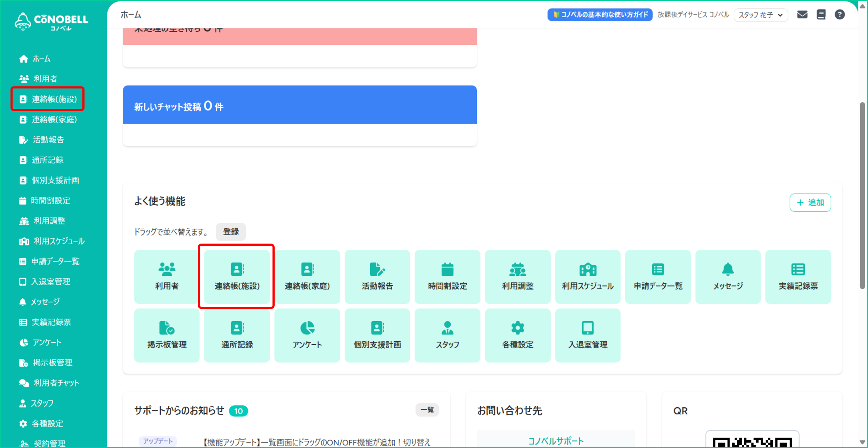Open the アンケート pie chart tile
Viewport: 868px width, 448px height.
tap(307, 335)
